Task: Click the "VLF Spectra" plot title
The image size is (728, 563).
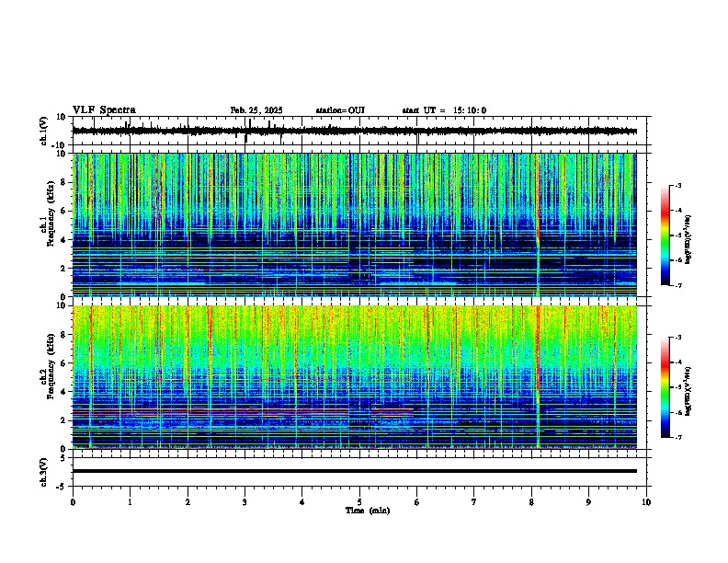Action: click(x=104, y=110)
